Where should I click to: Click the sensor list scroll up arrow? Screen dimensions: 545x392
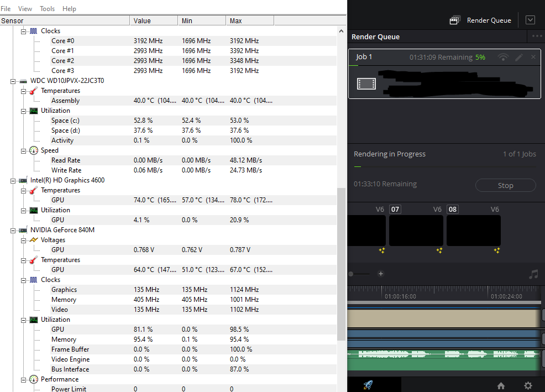click(342, 31)
